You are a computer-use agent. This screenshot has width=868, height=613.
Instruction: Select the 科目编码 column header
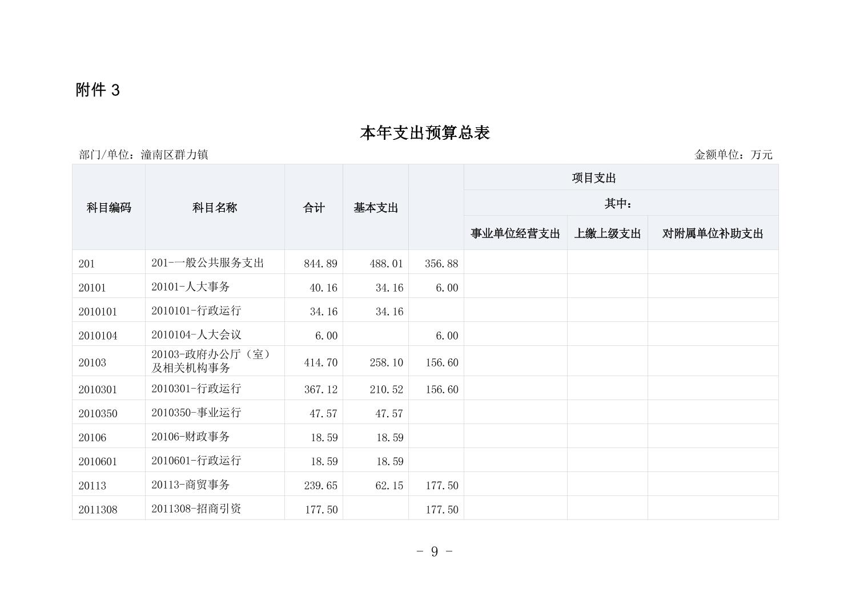pyautogui.click(x=108, y=208)
